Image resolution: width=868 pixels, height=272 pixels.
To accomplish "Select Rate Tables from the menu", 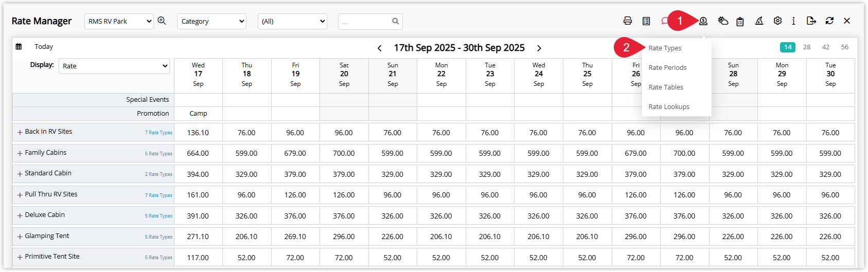I will (666, 87).
